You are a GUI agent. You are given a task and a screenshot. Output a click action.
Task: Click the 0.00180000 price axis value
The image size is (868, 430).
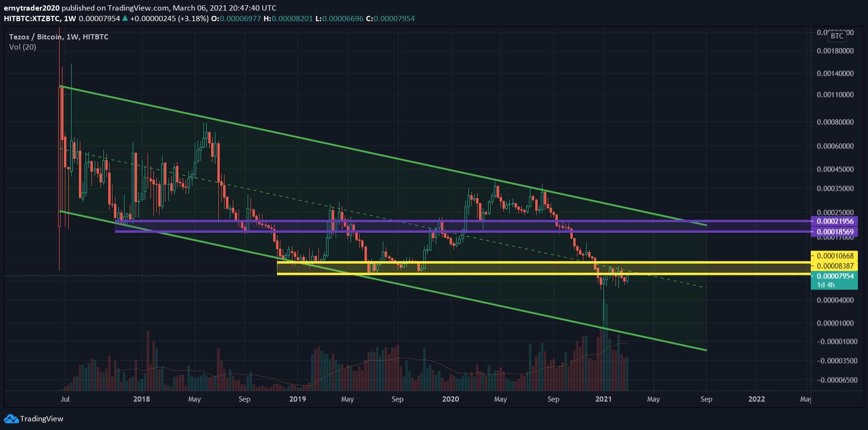[835, 51]
